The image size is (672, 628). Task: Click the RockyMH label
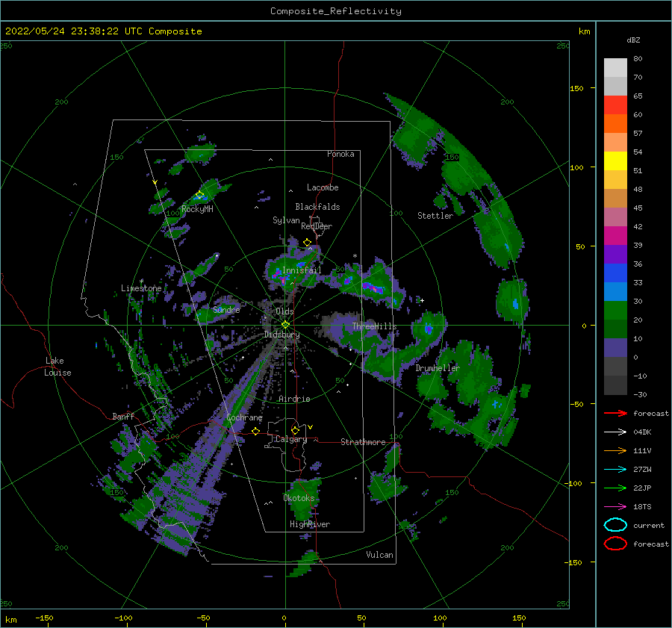[x=197, y=209]
